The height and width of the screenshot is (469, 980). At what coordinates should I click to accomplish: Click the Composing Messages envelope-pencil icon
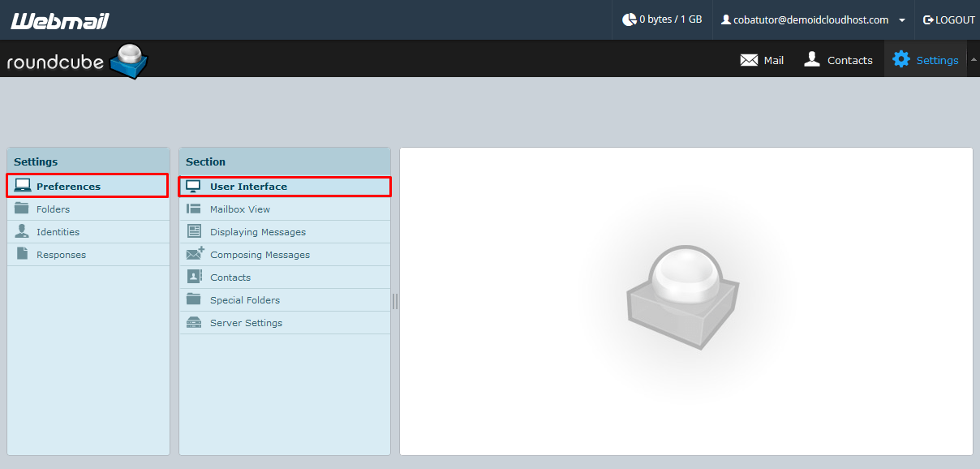pos(194,254)
